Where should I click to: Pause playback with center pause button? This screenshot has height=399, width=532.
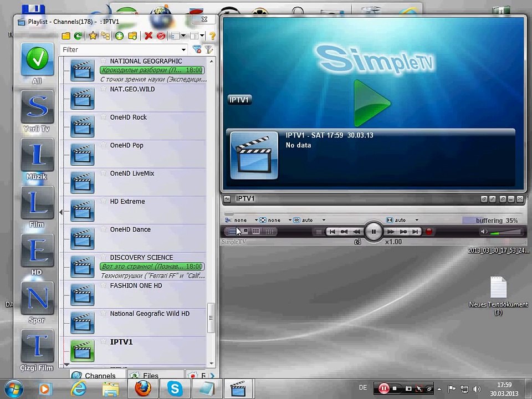[x=374, y=232]
